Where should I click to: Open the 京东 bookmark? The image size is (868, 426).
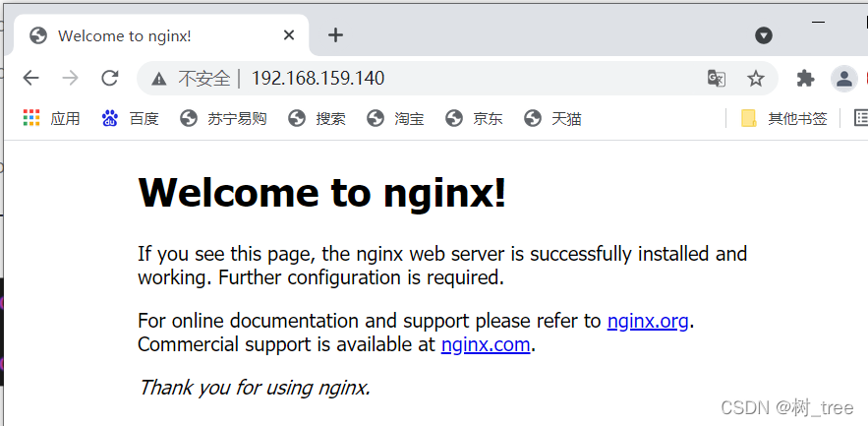coord(474,118)
